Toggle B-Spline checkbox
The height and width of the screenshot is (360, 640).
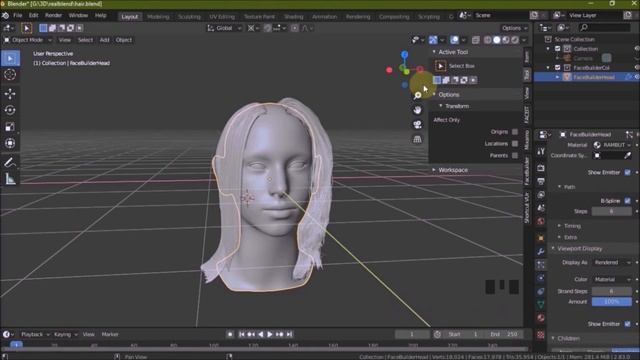tap(627, 201)
